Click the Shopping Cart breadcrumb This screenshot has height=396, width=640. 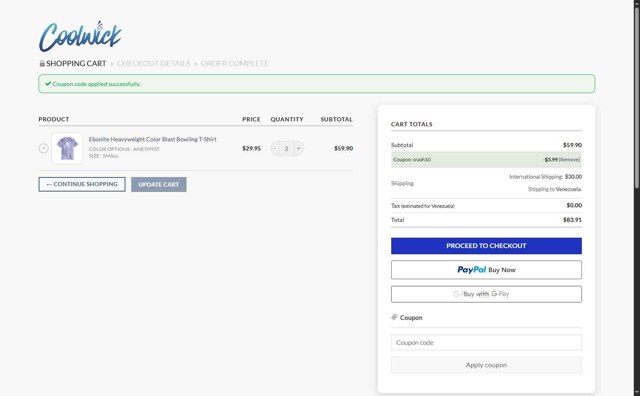click(76, 64)
